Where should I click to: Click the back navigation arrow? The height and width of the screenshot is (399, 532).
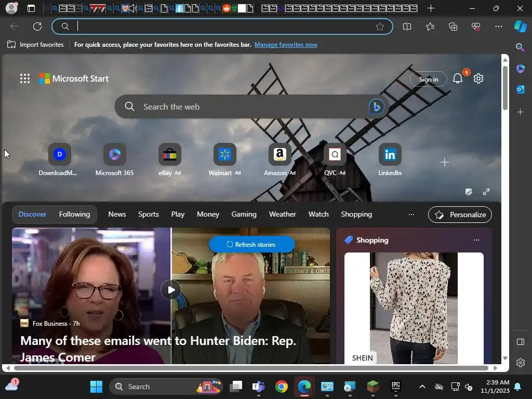(14, 26)
